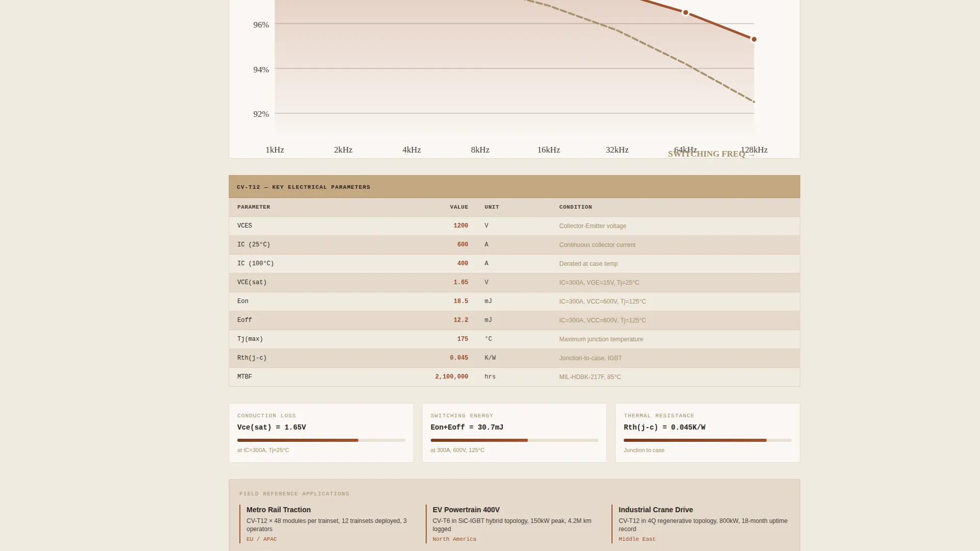Select the 32kHz axis label

pyautogui.click(x=617, y=150)
